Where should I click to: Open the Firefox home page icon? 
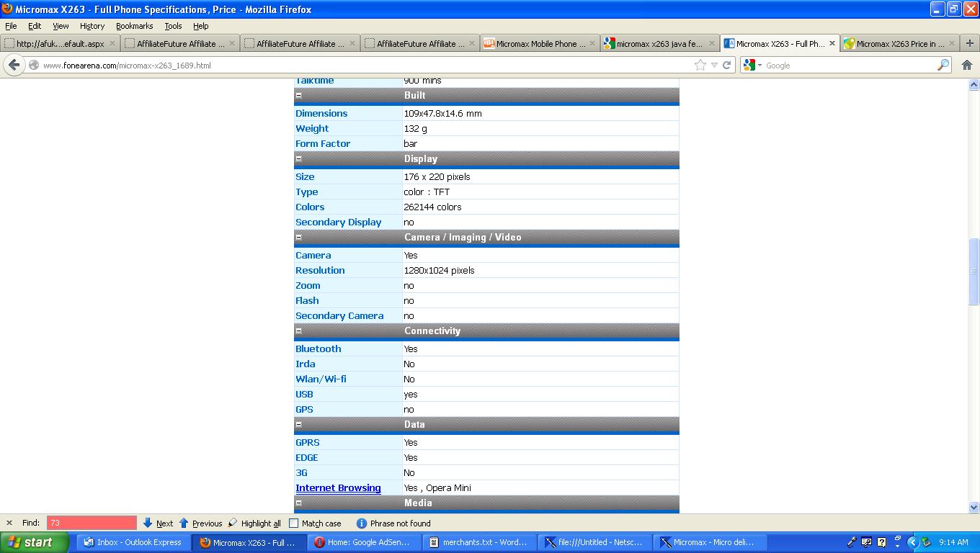[x=967, y=65]
